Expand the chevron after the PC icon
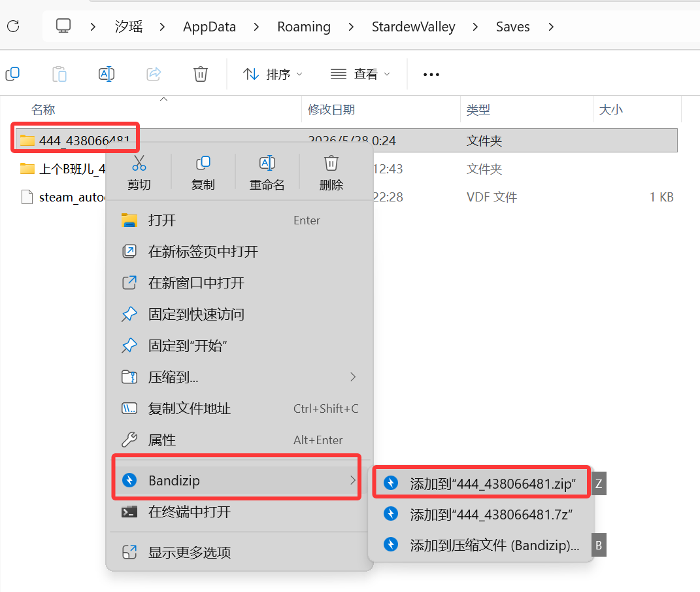The image size is (700, 592). coord(93,27)
